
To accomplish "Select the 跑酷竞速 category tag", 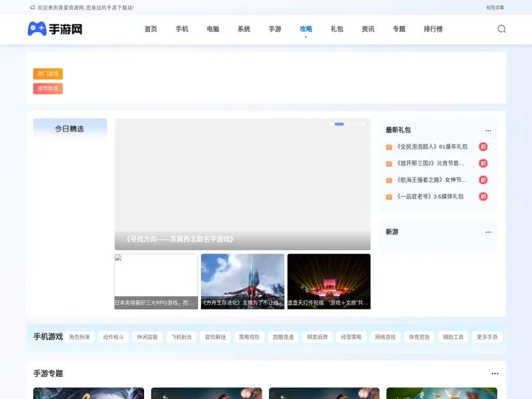I will coord(283,337).
